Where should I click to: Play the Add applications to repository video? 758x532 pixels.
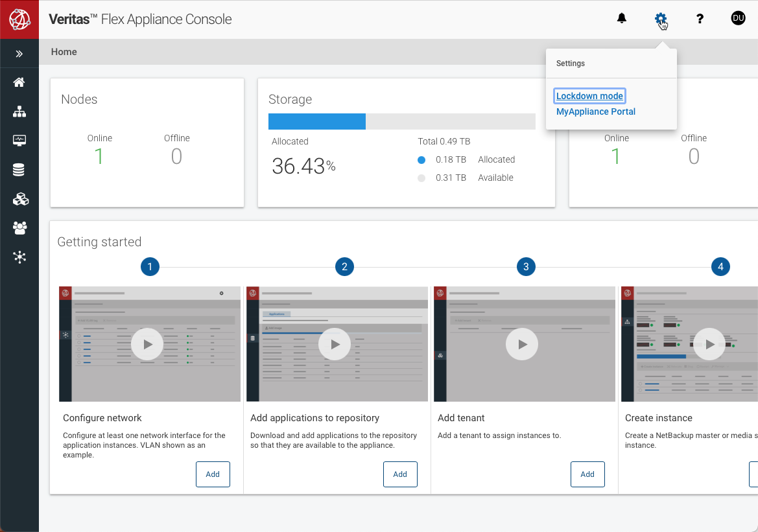(x=335, y=344)
